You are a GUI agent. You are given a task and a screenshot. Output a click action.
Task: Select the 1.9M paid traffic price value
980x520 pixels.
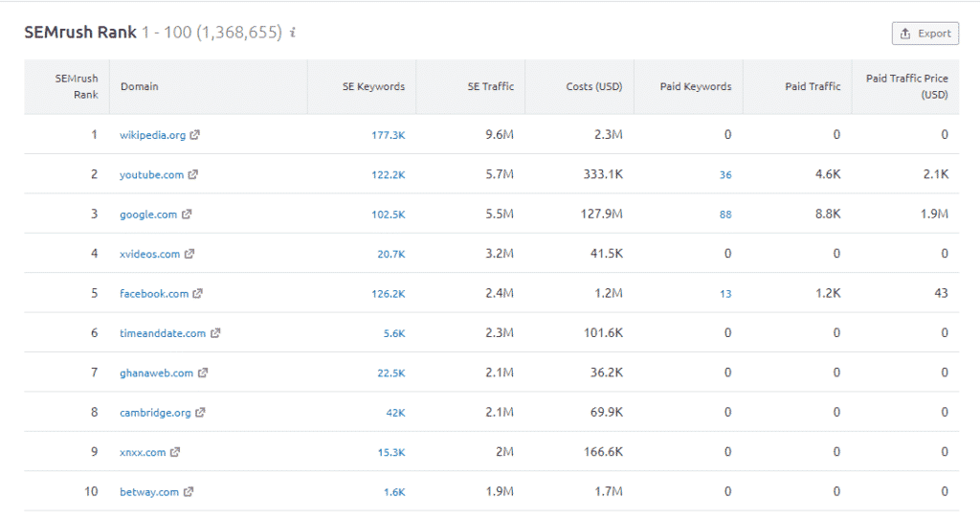[x=934, y=214]
